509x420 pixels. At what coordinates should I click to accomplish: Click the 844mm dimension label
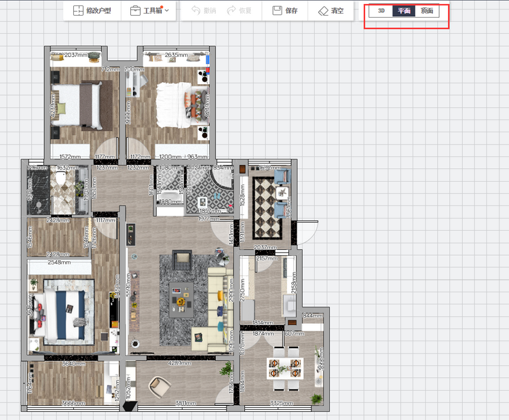tap(313, 316)
